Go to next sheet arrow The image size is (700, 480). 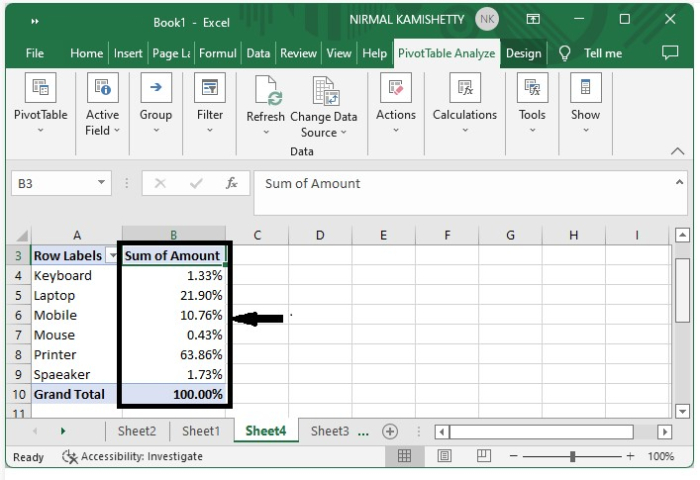pos(63,431)
